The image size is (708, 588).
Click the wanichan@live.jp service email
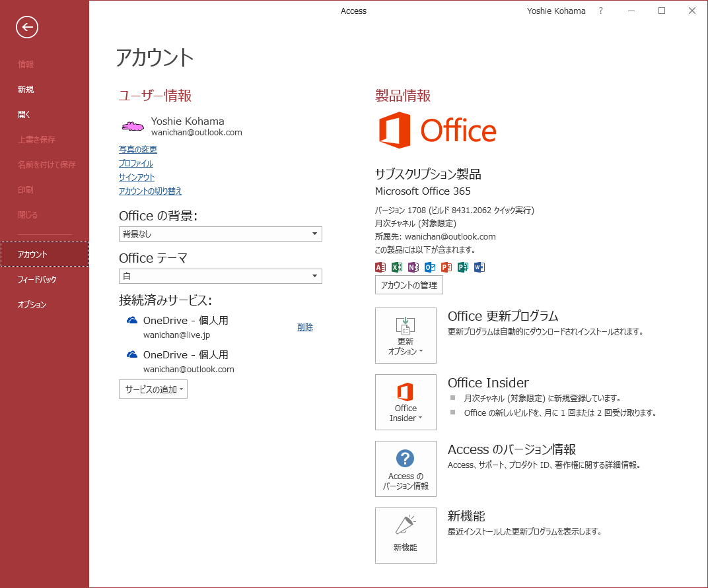pyautogui.click(x=176, y=335)
